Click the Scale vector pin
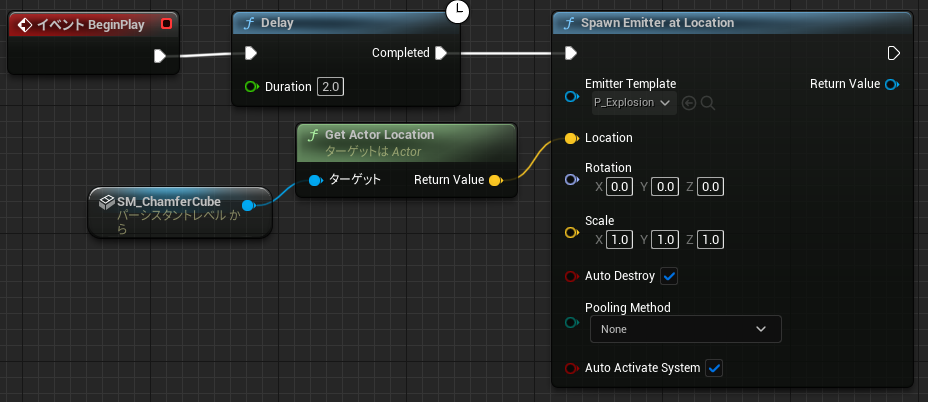928x402 pixels. pos(572,233)
